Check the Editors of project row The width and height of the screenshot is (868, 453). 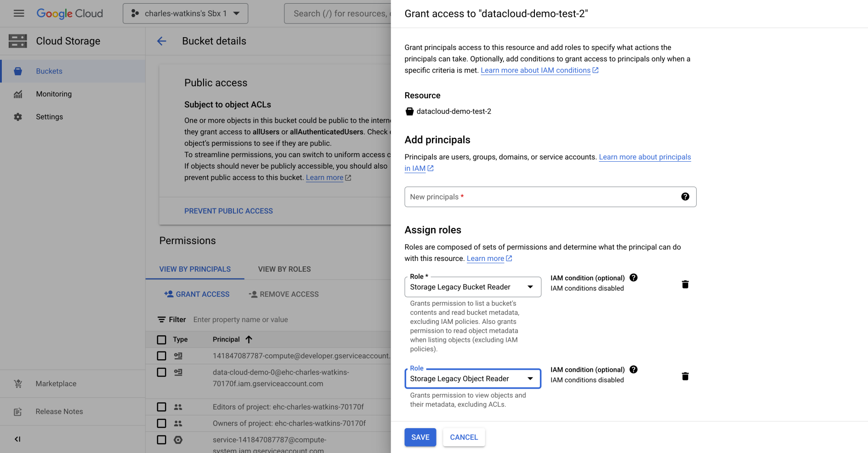[x=161, y=407]
